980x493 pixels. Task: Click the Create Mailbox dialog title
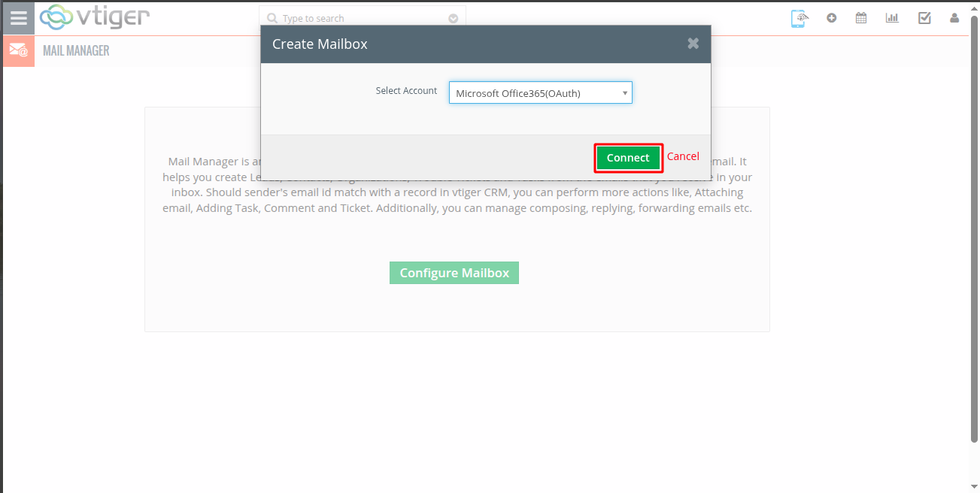320,44
